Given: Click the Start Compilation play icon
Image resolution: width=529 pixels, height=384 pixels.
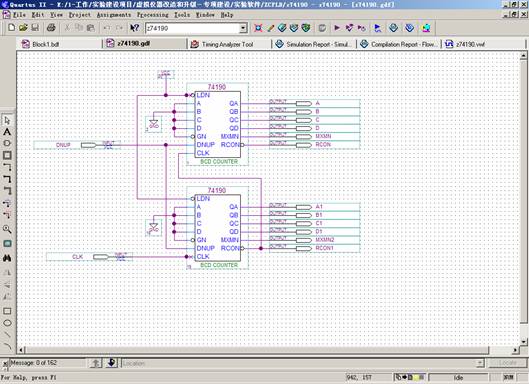Looking at the screenshot, I should pyautogui.click(x=337, y=28).
